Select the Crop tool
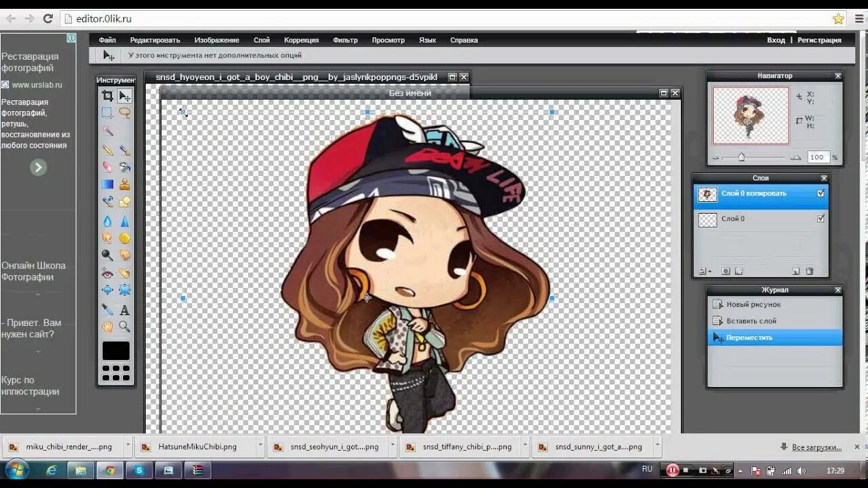 click(x=107, y=96)
